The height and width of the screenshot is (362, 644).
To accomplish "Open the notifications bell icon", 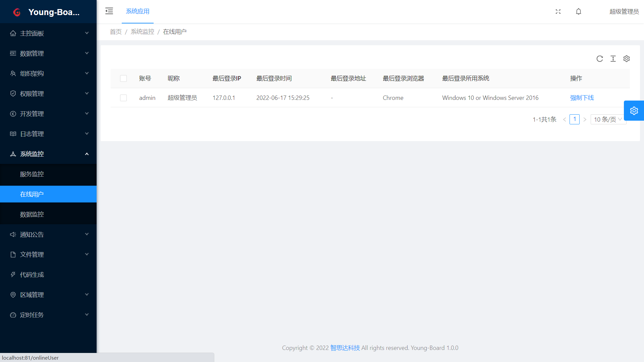I will point(579,11).
